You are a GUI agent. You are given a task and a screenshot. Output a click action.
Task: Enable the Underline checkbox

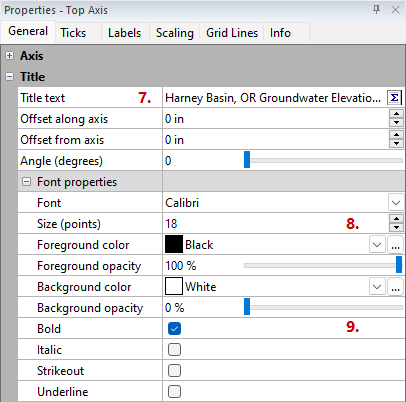tap(174, 392)
